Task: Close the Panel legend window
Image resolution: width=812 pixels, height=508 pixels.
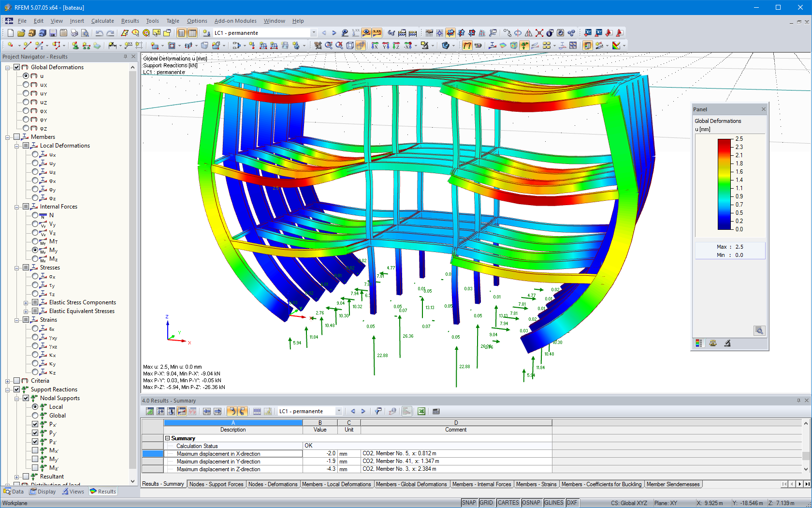Action: click(764, 109)
